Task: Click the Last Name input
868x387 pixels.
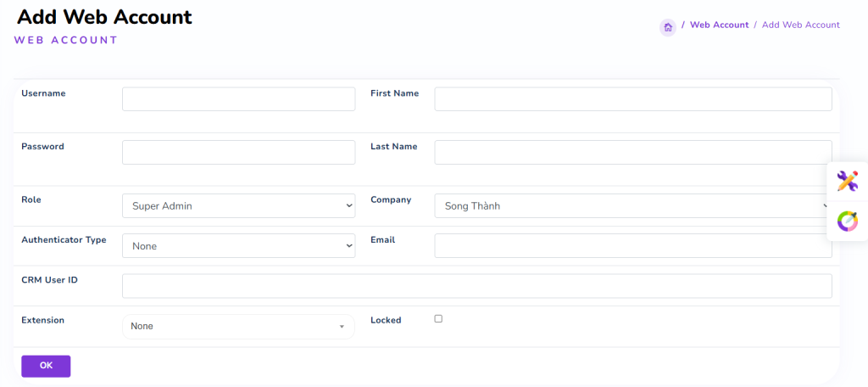Action: (632, 153)
